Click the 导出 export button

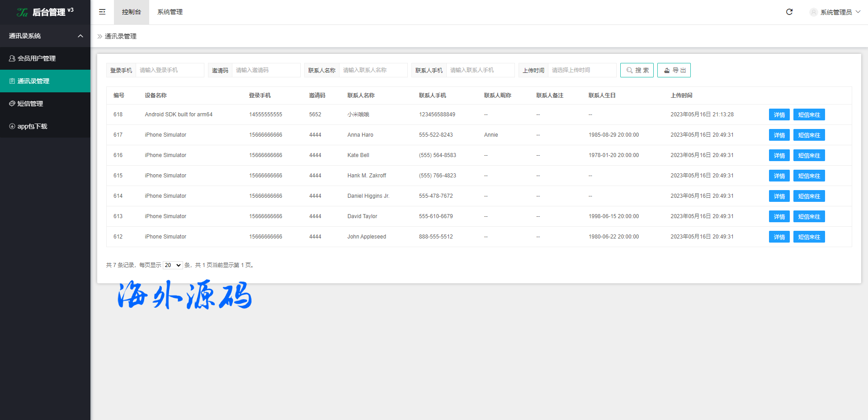click(x=674, y=70)
